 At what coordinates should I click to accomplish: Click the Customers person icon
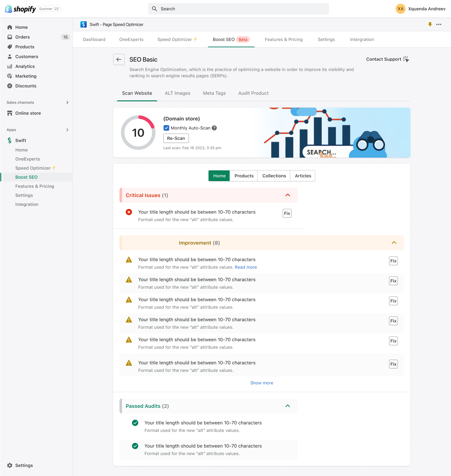point(10,57)
